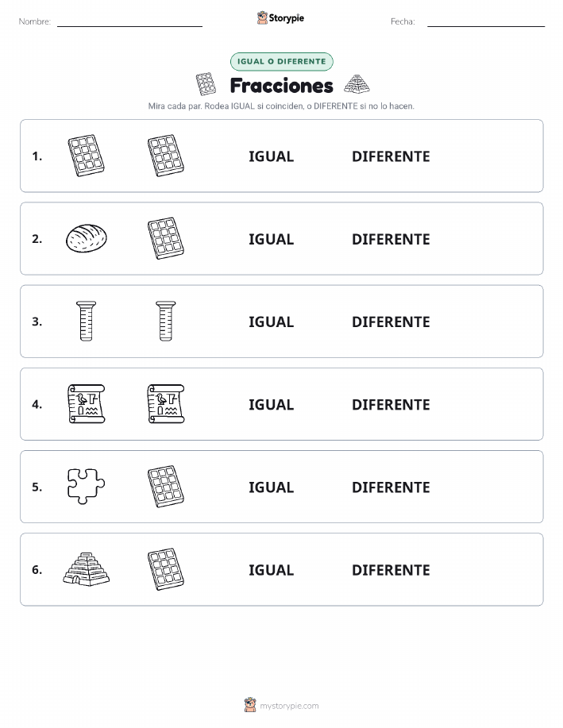Choose IGUAL for question 1
This screenshot has width=563, height=728.
point(272,156)
